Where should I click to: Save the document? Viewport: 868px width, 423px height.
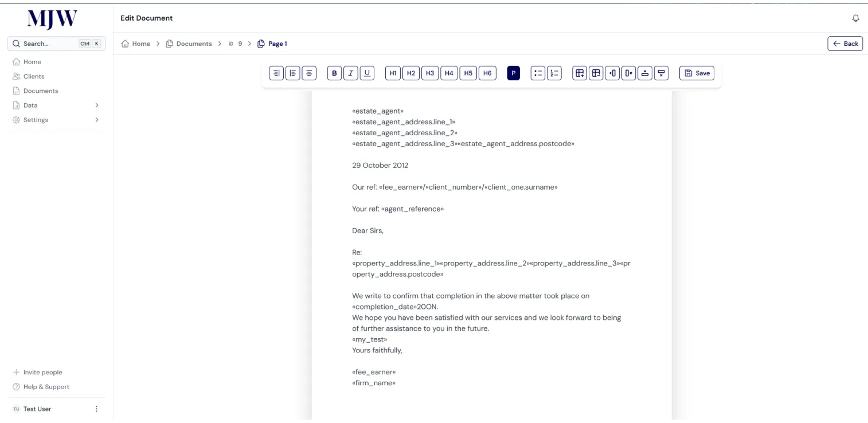coord(697,73)
